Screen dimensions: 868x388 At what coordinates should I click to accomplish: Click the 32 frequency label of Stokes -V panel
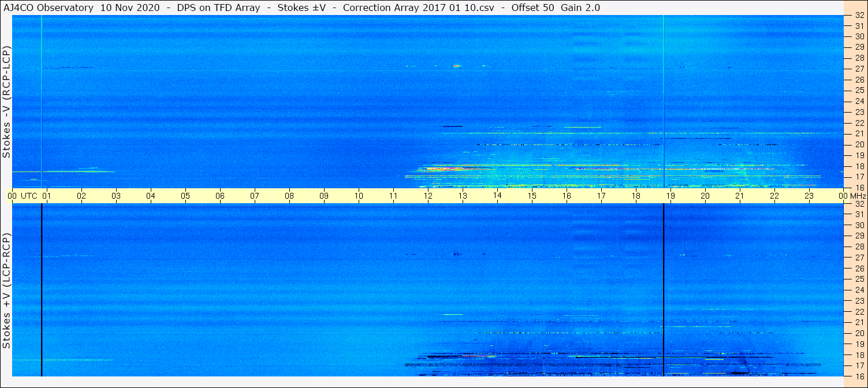click(x=859, y=16)
